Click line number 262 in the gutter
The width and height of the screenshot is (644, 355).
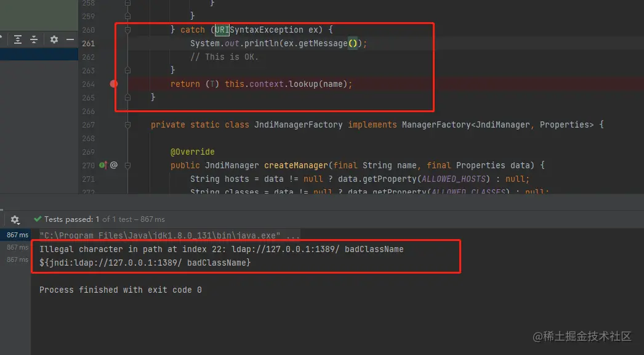click(88, 57)
